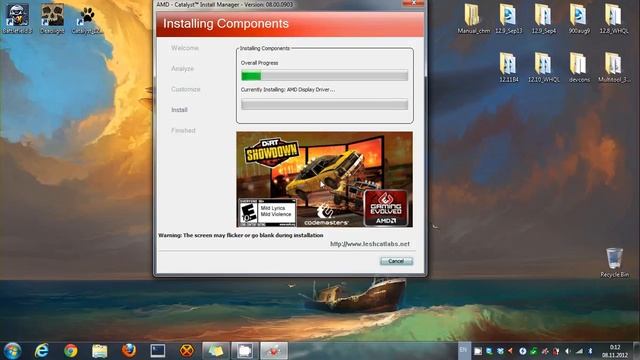Open the taskbar clock showing 0:12

click(615, 351)
